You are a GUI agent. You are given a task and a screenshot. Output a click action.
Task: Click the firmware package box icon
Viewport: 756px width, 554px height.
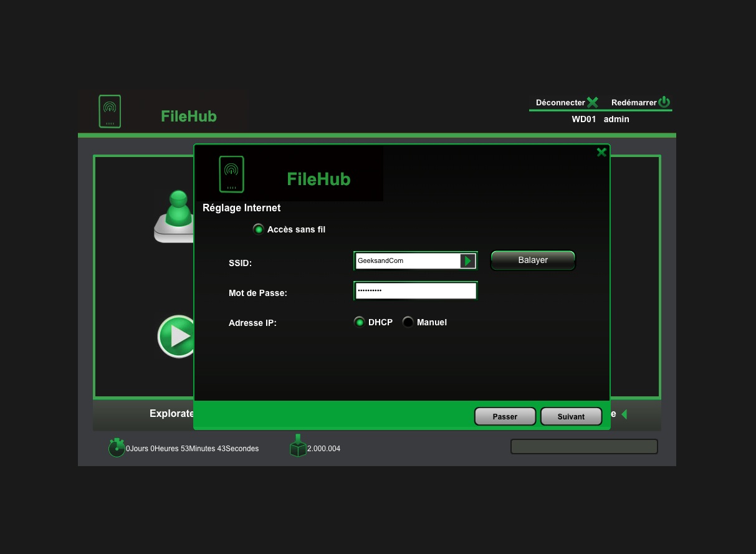click(x=298, y=446)
